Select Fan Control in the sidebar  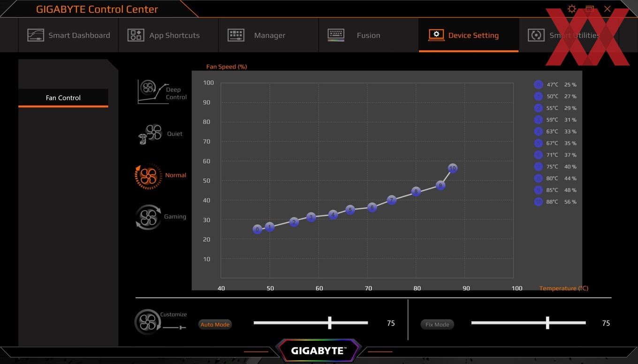tap(63, 98)
